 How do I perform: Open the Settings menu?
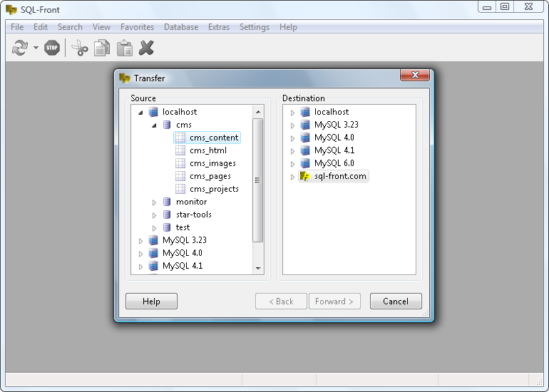255,27
